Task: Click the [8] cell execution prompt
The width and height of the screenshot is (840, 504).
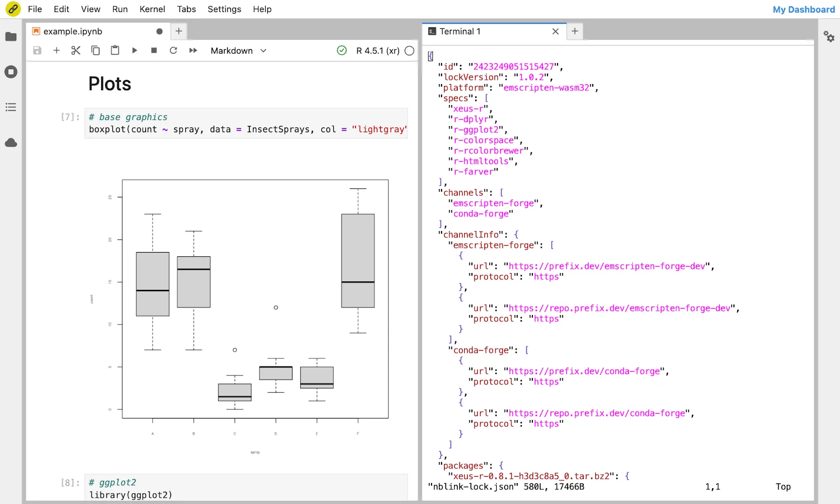Action: pyautogui.click(x=70, y=482)
